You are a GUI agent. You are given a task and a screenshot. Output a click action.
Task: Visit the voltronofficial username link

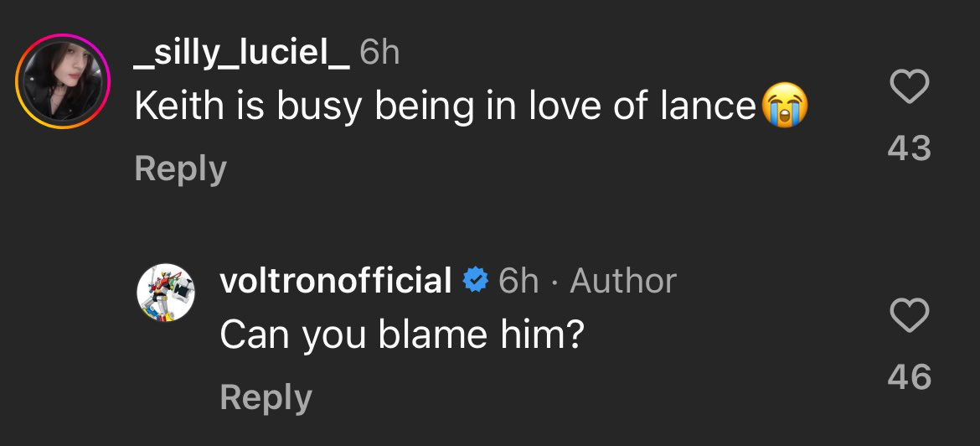pyautogui.click(x=336, y=280)
